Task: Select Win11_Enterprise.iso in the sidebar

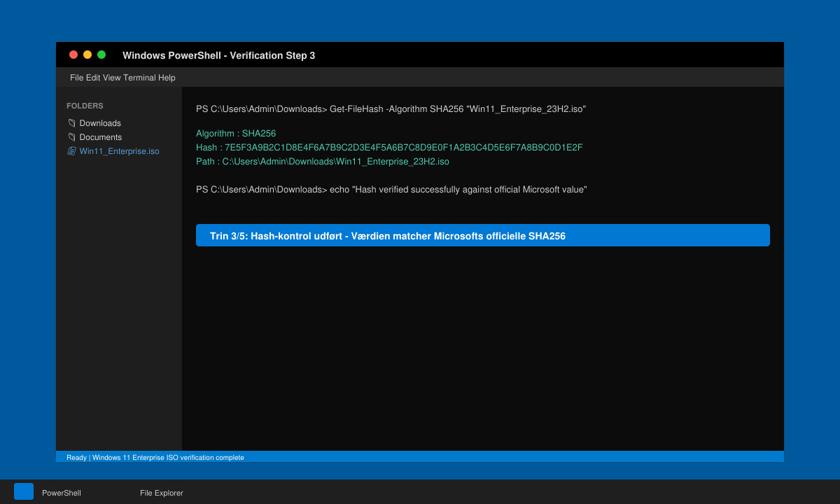Action: coord(119,151)
